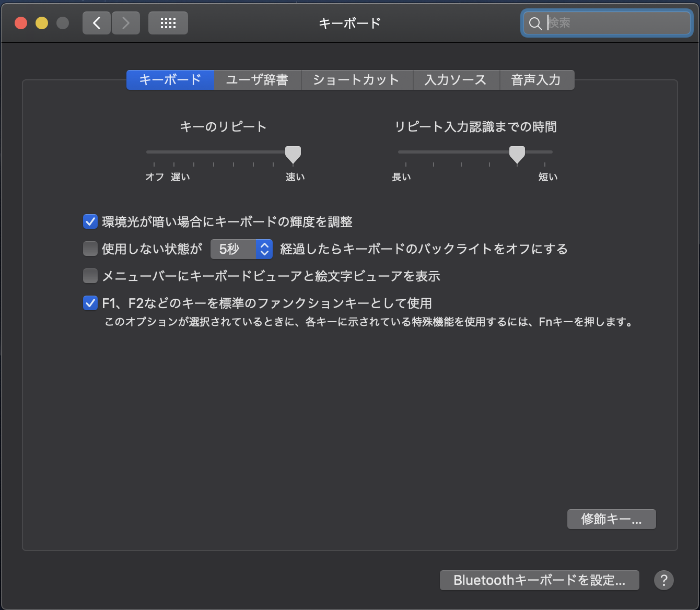The image size is (700, 610).
Task: Go forward with the right chevron button
Action: pyautogui.click(x=126, y=23)
